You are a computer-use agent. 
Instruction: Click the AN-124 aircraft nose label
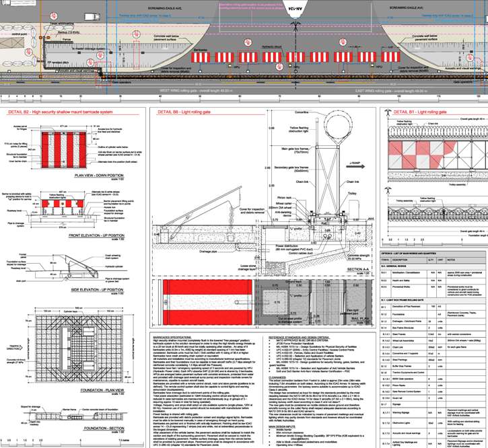(x=295, y=8)
